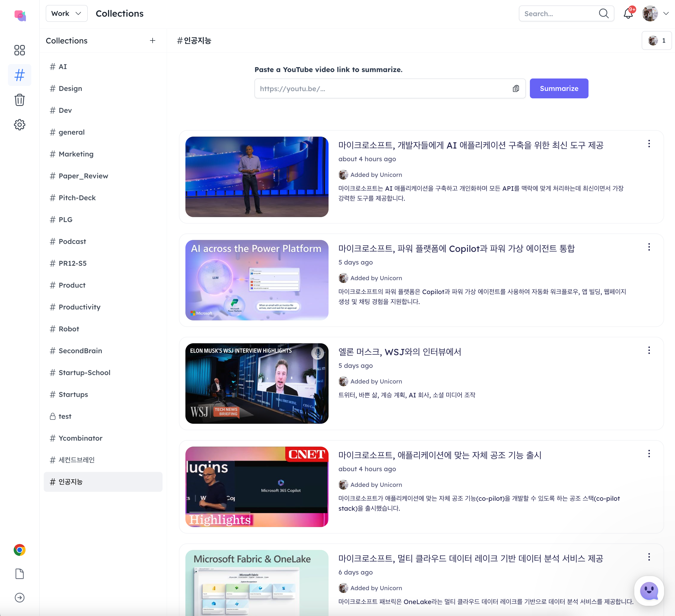The height and width of the screenshot is (616, 675).
Task: Select the PLG collection
Action: point(103,220)
